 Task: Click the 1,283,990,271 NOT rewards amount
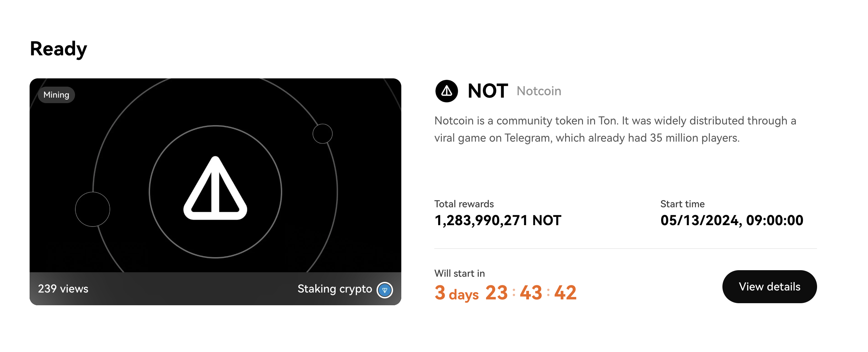(x=498, y=220)
